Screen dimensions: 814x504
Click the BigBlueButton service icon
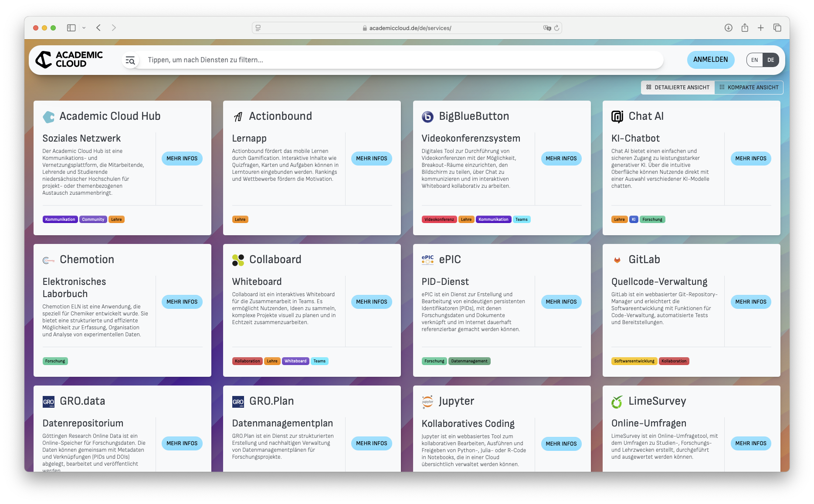click(427, 117)
